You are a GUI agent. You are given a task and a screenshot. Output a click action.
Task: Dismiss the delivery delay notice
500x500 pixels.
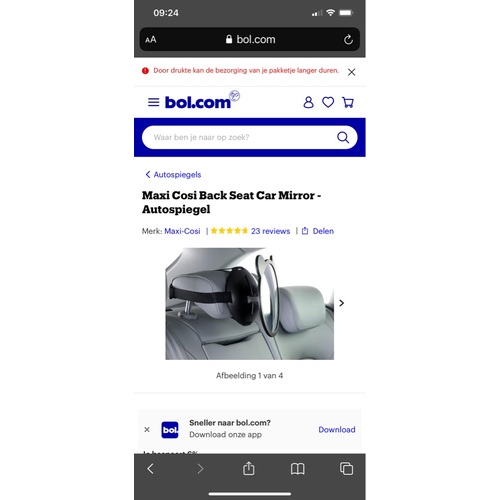[x=351, y=72]
